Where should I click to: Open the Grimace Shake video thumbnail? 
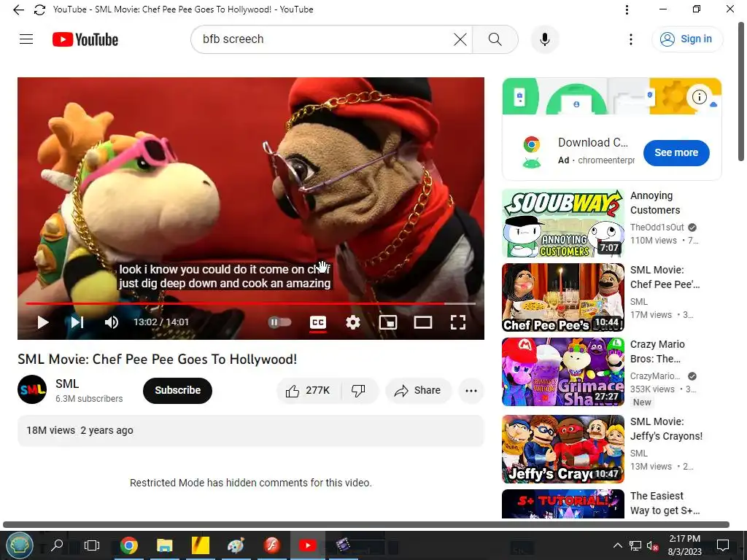point(562,372)
